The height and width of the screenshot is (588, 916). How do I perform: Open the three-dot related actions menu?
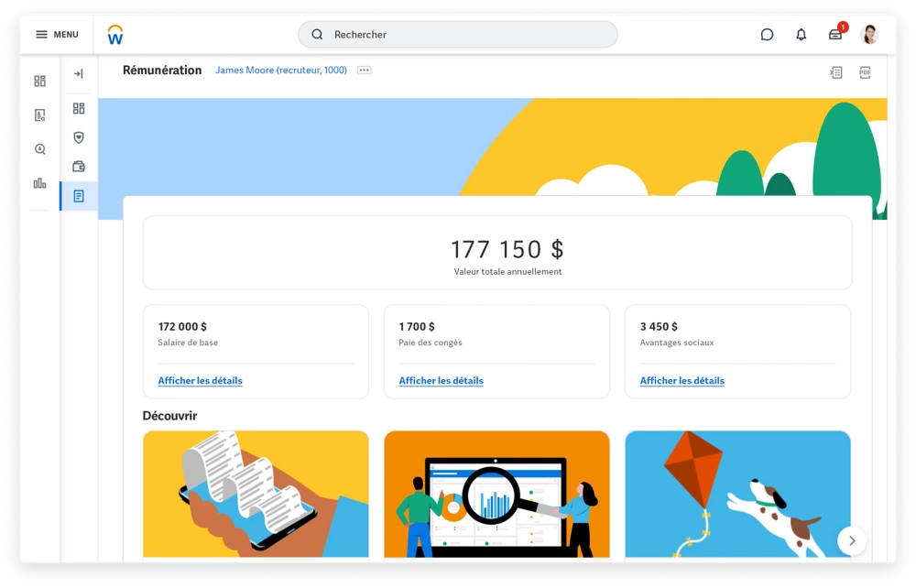pyautogui.click(x=365, y=71)
